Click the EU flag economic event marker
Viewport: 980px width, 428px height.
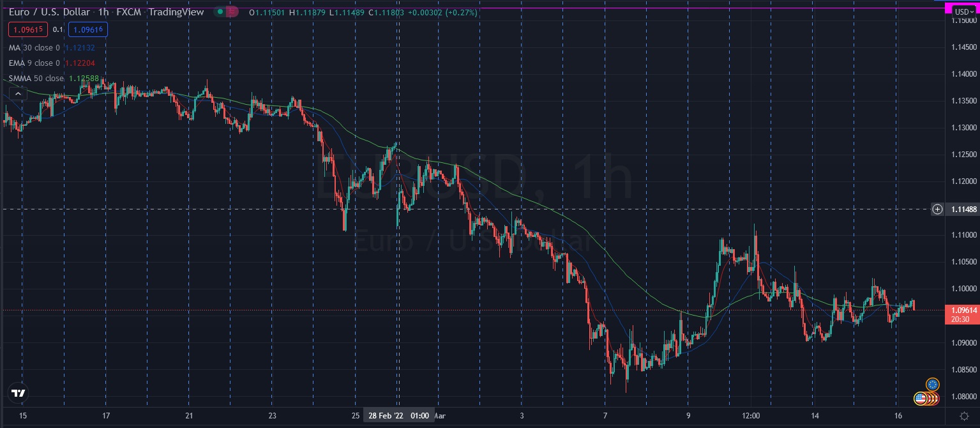point(933,385)
